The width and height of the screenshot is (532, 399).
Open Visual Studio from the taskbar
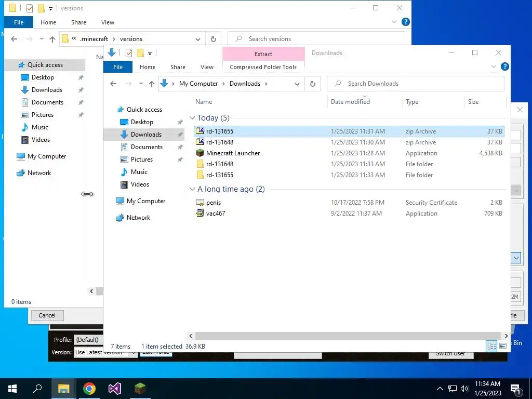point(114,389)
